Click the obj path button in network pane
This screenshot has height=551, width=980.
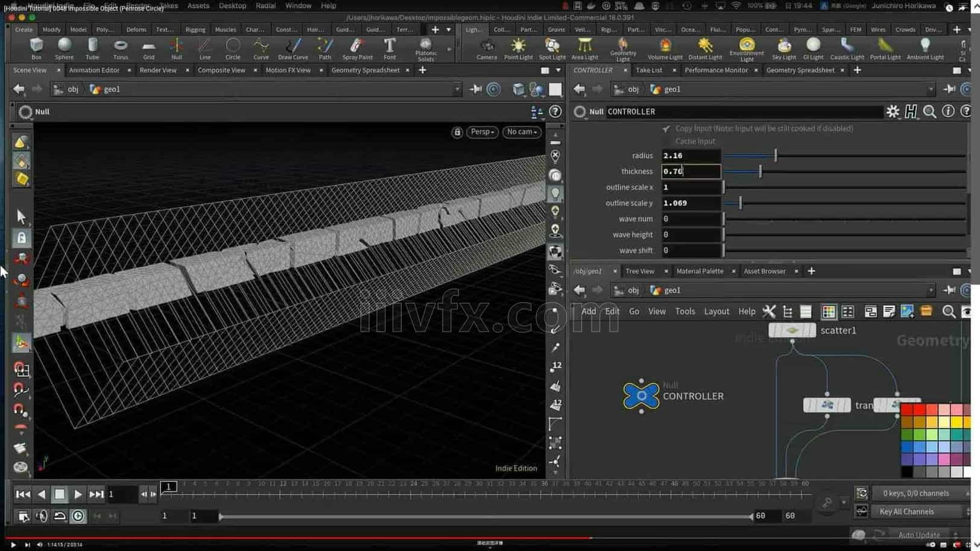(627, 290)
